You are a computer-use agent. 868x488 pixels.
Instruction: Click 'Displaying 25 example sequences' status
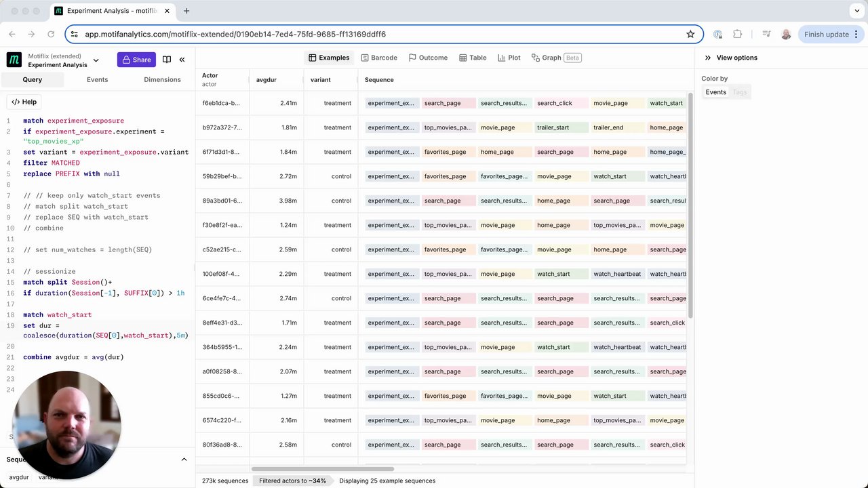tap(387, 481)
